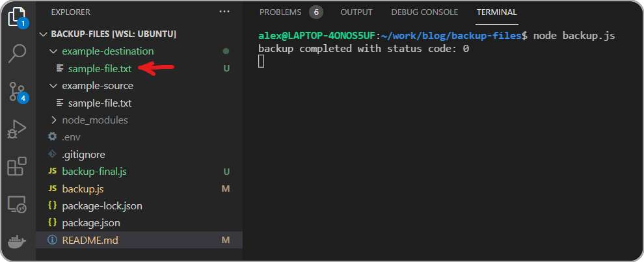Open sample-file.txt under example-source
The image size is (644, 262).
(x=100, y=103)
